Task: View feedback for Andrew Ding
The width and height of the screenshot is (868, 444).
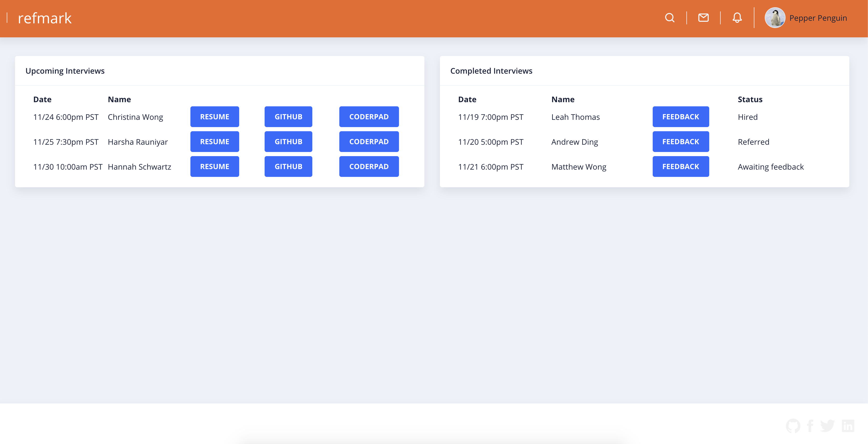Action: 680,142
